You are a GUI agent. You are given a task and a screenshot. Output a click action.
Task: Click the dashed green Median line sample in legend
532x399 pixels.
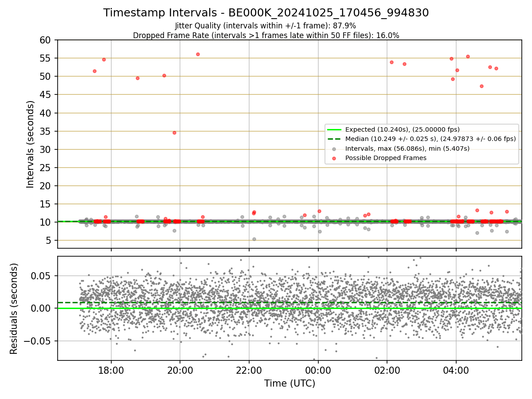click(334, 139)
